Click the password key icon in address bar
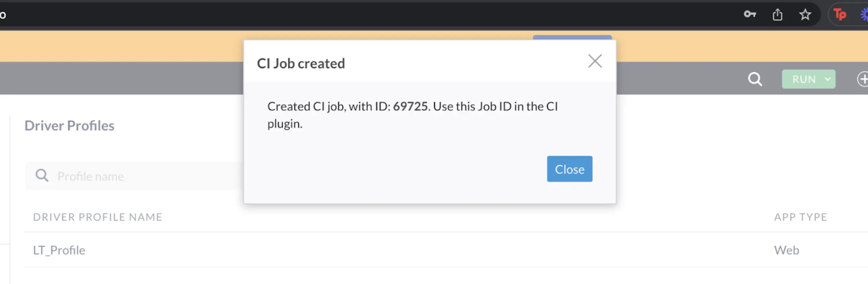The height and width of the screenshot is (284, 868). pyautogui.click(x=750, y=14)
